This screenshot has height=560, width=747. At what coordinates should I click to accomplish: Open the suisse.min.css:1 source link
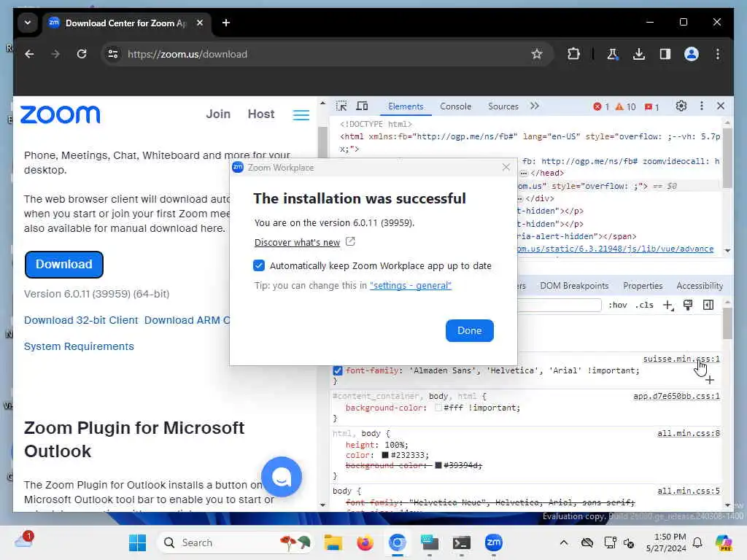tap(681, 359)
